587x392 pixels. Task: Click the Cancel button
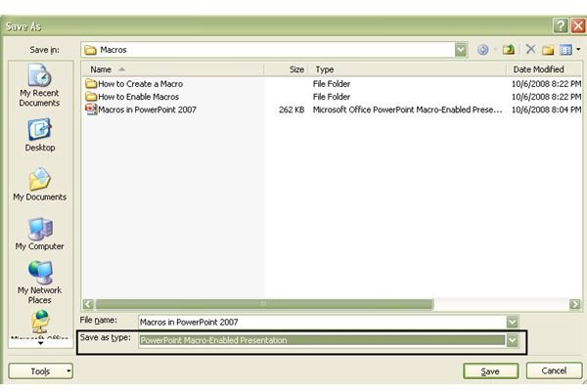(554, 370)
